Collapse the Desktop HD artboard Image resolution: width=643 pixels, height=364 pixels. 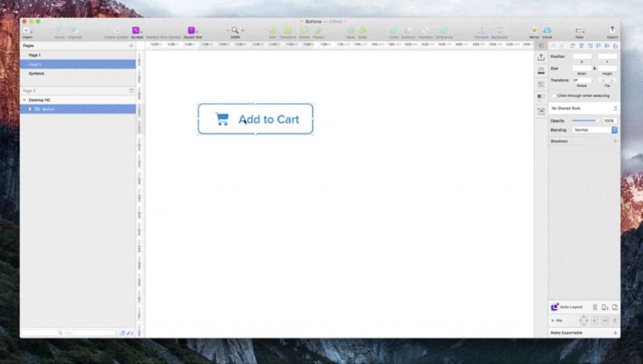(24, 100)
